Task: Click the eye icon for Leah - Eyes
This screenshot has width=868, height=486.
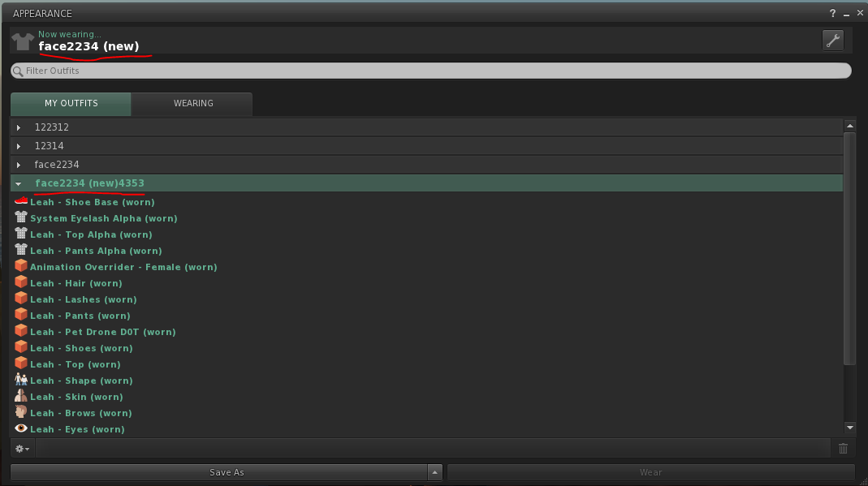Action: click(20, 428)
